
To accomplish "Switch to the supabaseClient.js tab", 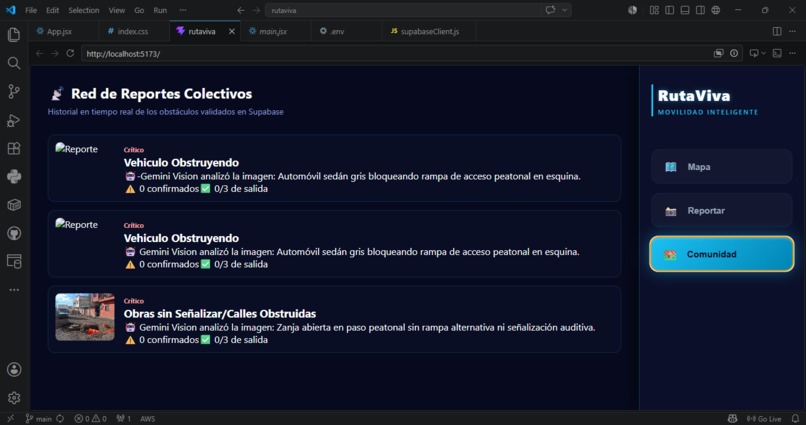I will coord(429,31).
